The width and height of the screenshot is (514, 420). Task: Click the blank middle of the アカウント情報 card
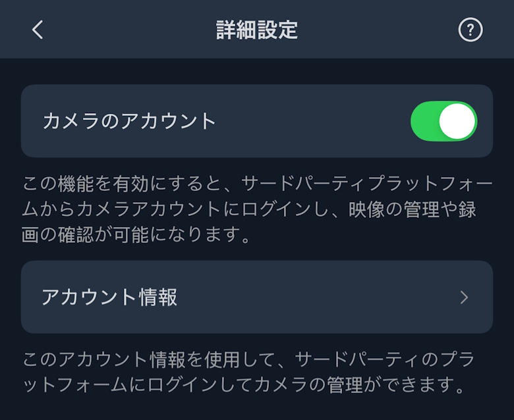316,298
